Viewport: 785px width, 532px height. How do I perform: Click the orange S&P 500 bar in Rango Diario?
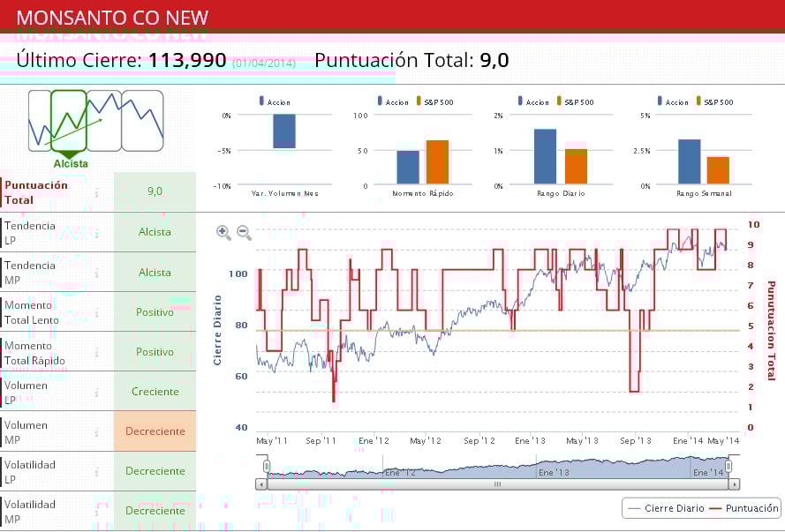click(x=577, y=167)
